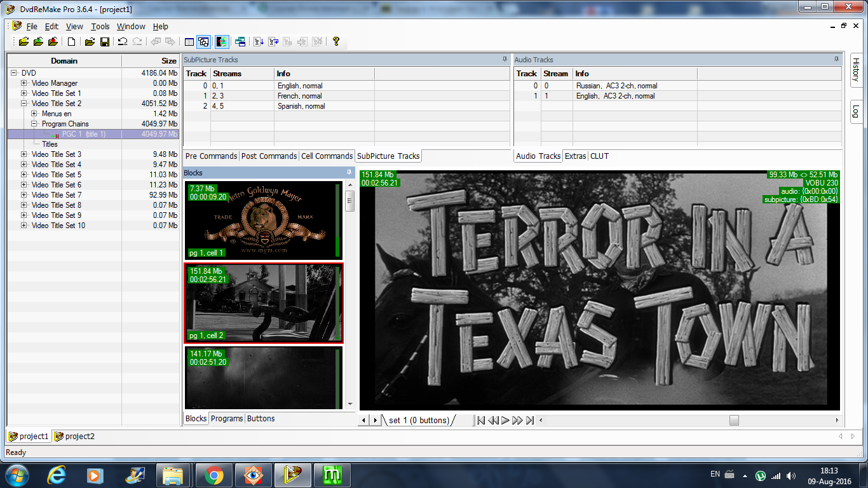Click the navigate forward arrow icon
Screen dimensions: 868x488
[x=170, y=42]
